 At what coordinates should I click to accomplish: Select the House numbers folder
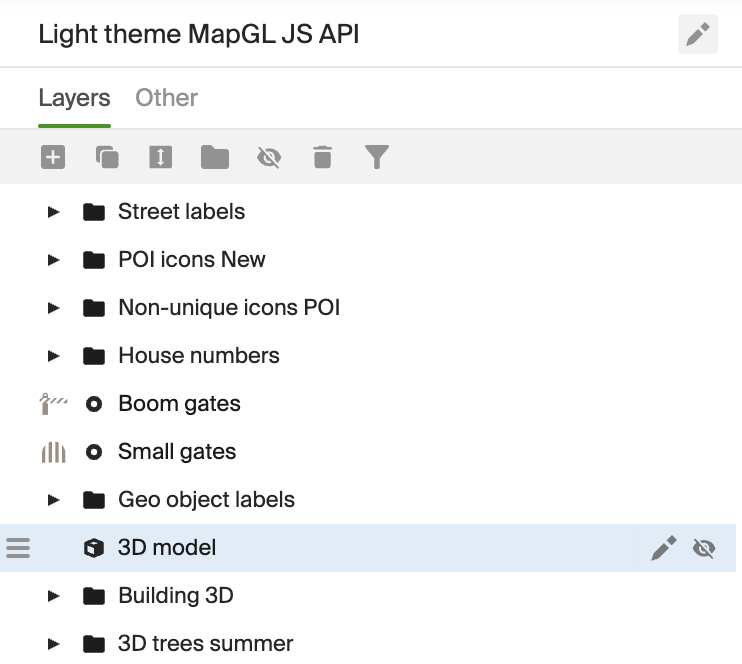point(198,356)
